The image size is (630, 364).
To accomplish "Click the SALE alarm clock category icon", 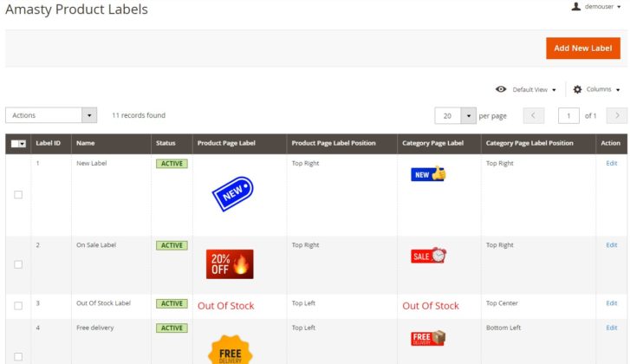I will coord(428,256).
